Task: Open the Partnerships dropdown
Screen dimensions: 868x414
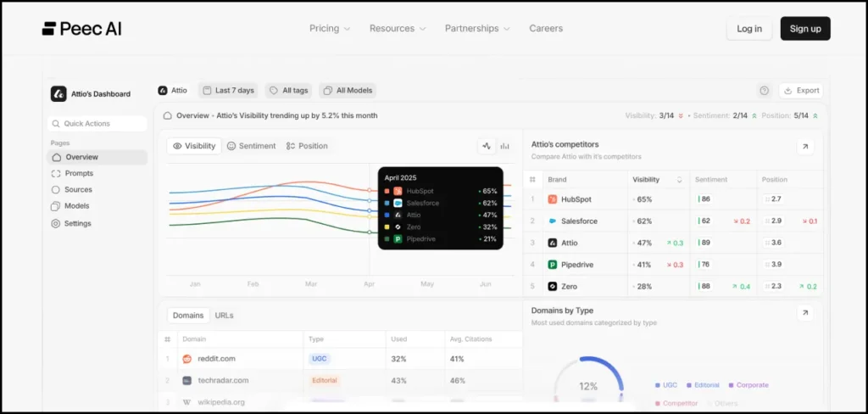Action: click(477, 28)
